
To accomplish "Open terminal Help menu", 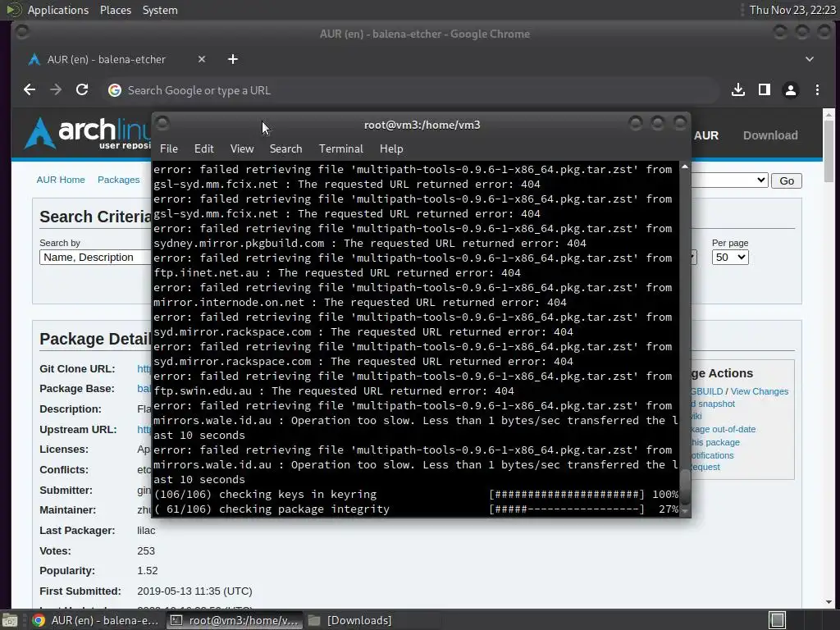I will (x=391, y=149).
